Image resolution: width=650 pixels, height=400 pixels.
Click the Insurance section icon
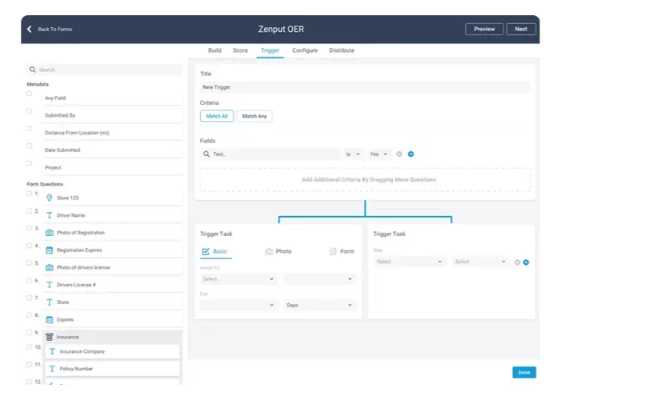click(49, 337)
